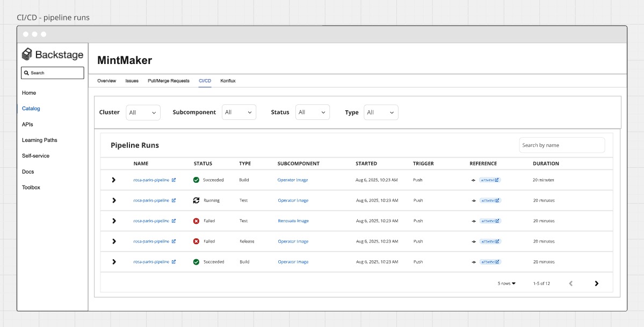Image resolution: width=644 pixels, height=327 pixels.
Task: Switch to the Pull/Merge Requests tab
Action: coord(168,81)
